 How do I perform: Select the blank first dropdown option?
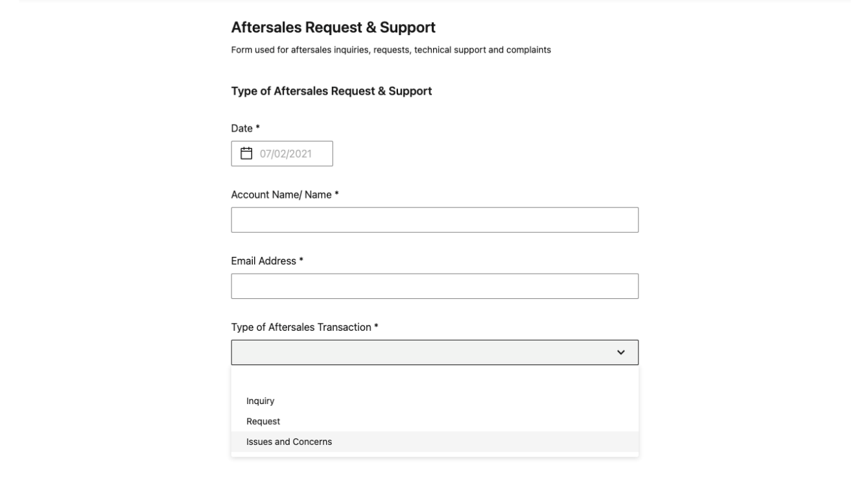coord(435,381)
